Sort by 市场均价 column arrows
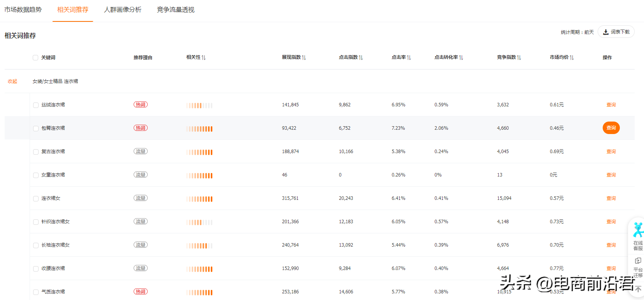Viewport: 644px width, 300px height. [572, 58]
